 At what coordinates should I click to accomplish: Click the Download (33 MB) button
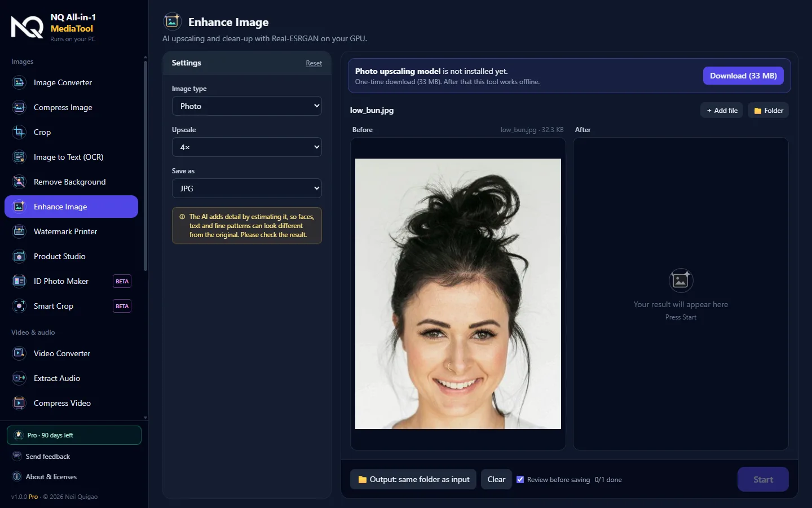(x=743, y=76)
